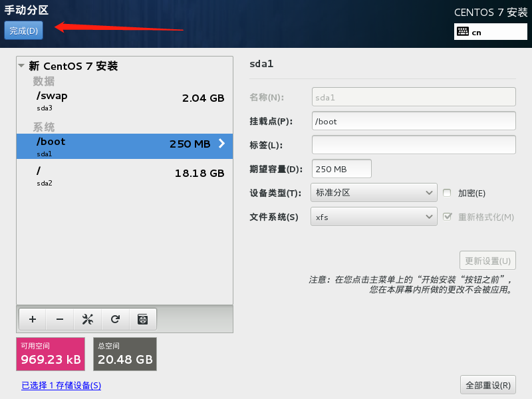
Task: Open the 文件系统 dropdown showing xfs
Action: click(374, 217)
